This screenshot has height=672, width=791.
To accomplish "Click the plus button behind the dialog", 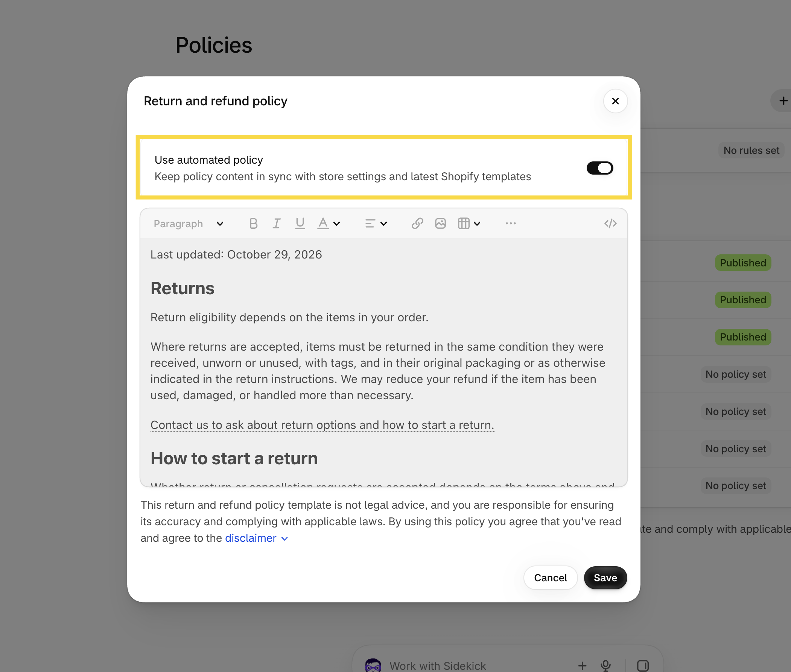I will [783, 101].
